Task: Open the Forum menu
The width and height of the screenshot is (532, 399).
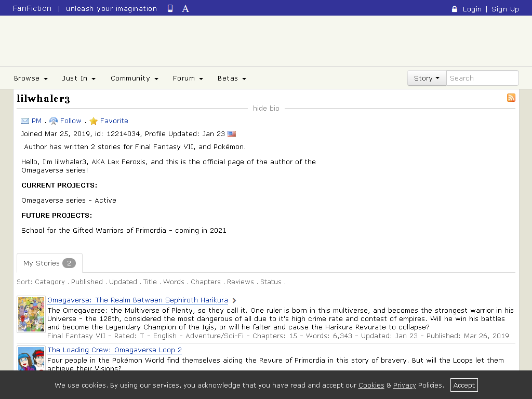Action: [188, 78]
